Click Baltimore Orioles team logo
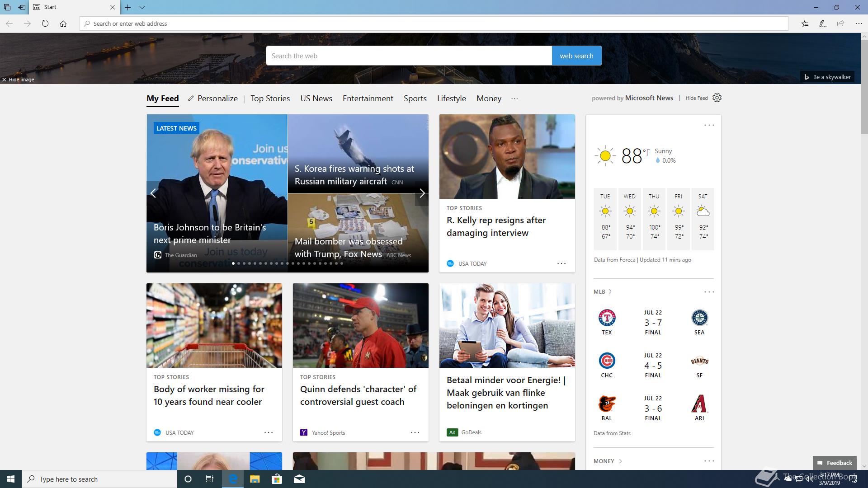Image resolution: width=868 pixels, height=488 pixels. [607, 404]
